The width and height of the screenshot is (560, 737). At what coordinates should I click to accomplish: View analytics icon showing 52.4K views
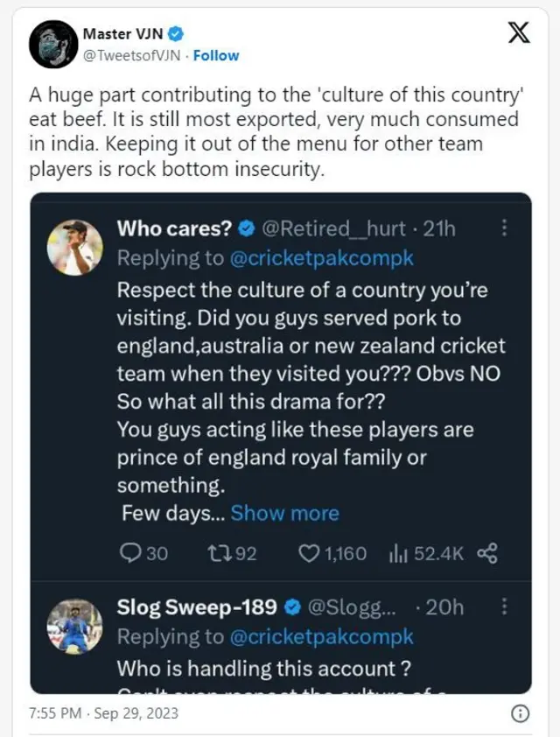[398, 553]
